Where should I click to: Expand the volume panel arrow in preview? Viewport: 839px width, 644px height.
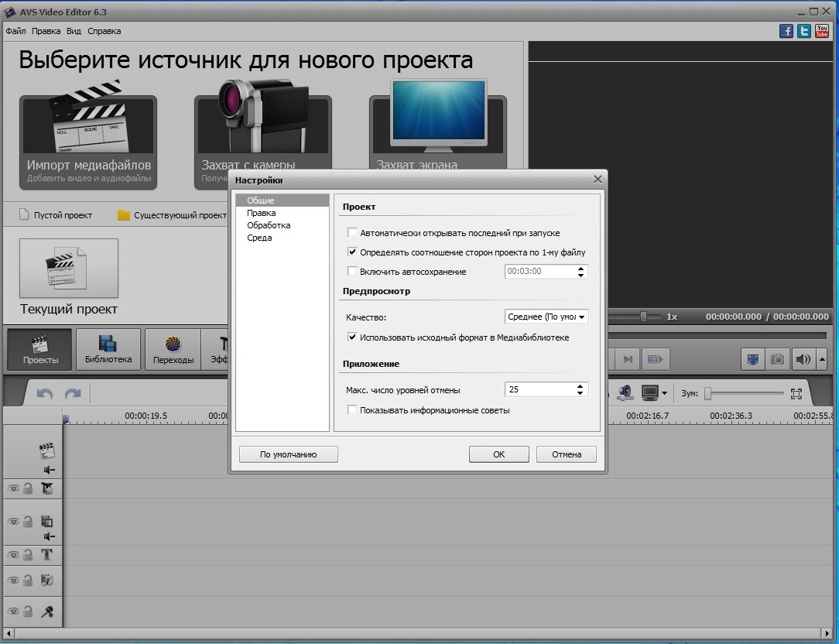coord(823,359)
